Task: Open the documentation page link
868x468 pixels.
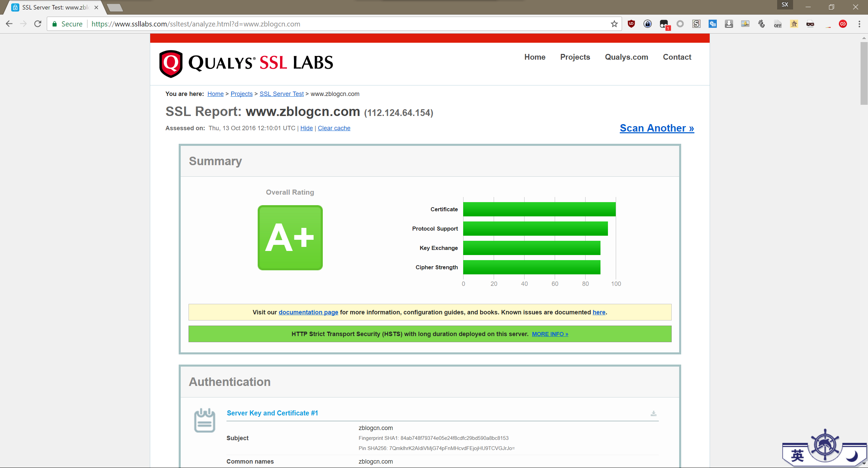Action: pyautogui.click(x=308, y=312)
